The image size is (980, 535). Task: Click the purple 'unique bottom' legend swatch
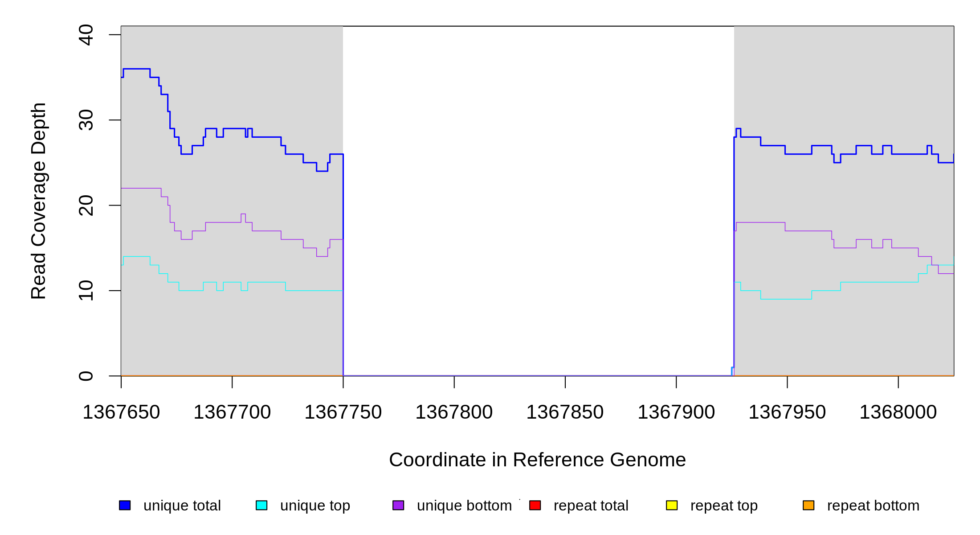pos(398,505)
